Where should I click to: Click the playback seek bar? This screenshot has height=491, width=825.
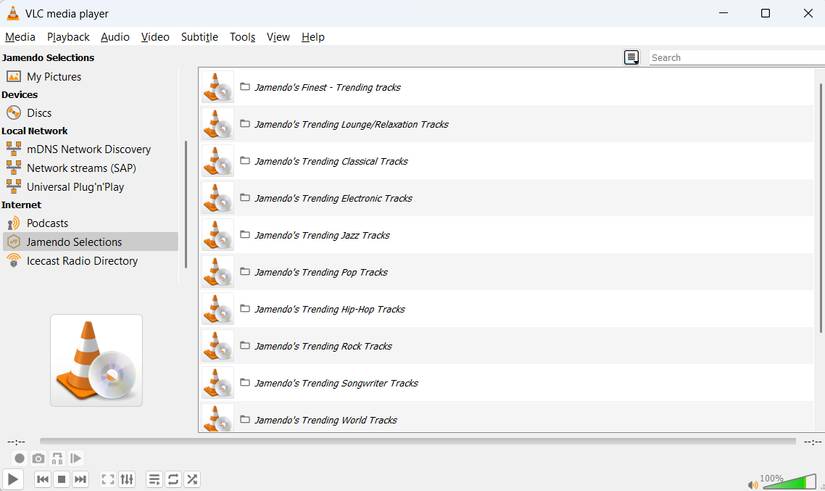[x=418, y=442]
